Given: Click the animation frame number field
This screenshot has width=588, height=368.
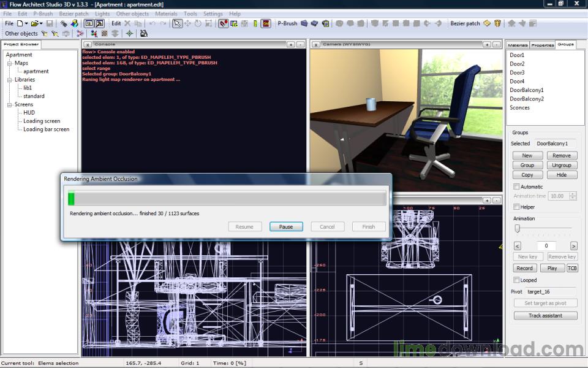Looking at the screenshot, I should click(x=546, y=245).
